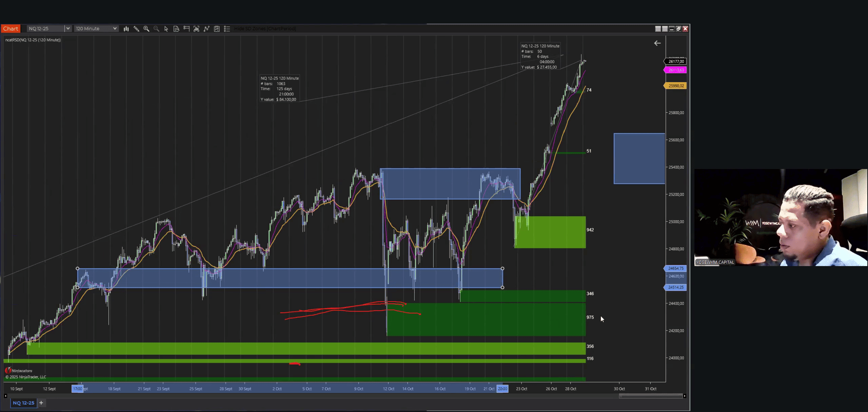Open the chart properties list icon
Viewport: 868px width, 412px height.
(x=227, y=29)
